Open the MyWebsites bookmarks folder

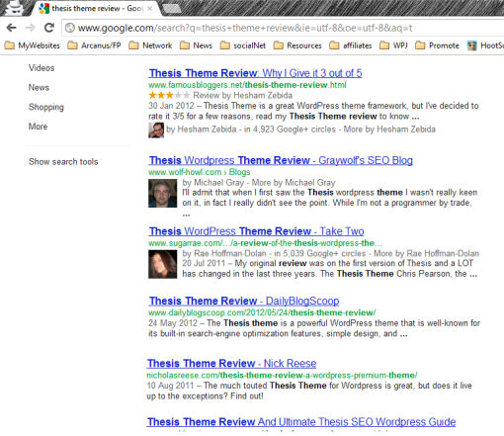(32, 45)
